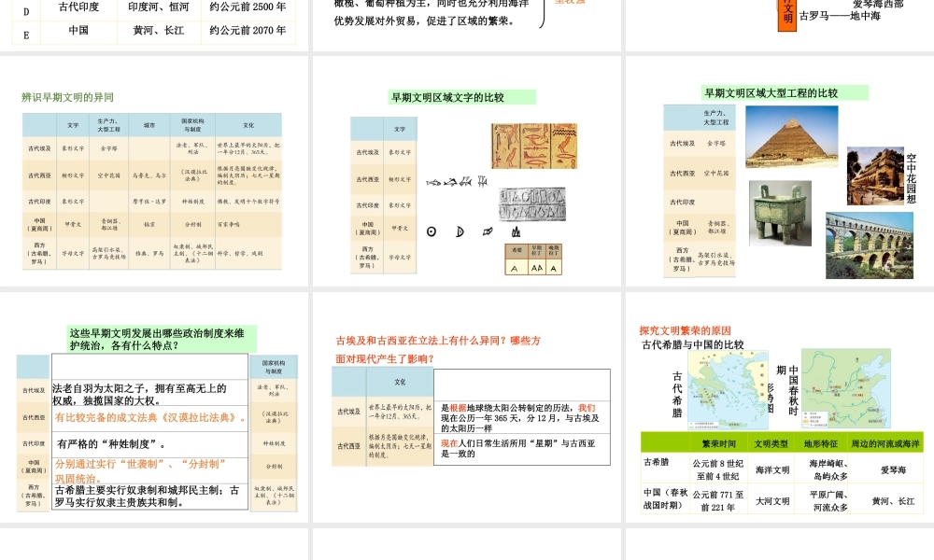This screenshot has width=934, height=560.
Task: Select the partial slide mentioning 古罗马——地中海
Action: 780,25
